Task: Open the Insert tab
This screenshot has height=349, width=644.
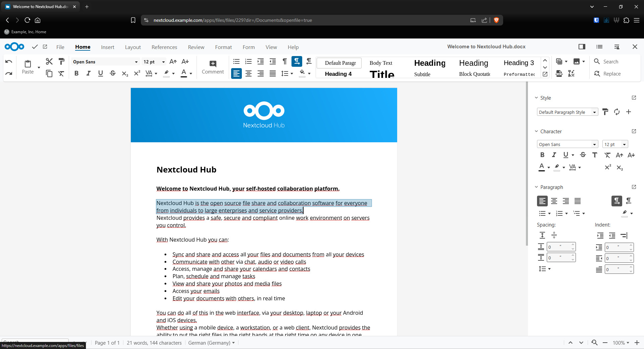Action: click(108, 47)
